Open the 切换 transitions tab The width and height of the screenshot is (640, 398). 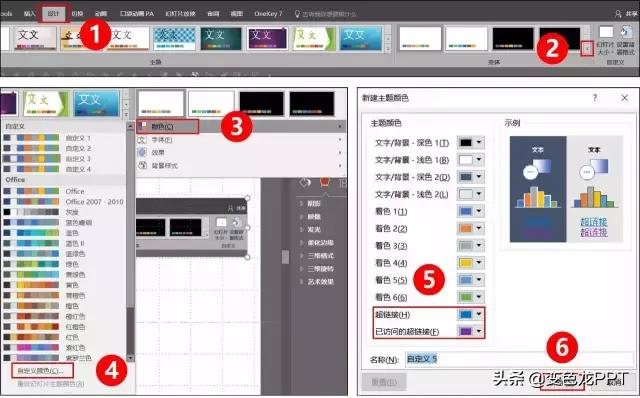click(x=78, y=13)
